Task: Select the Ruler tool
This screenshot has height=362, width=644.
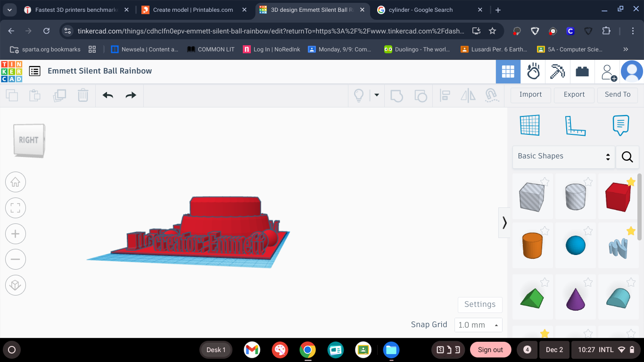Action: pyautogui.click(x=575, y=125)
